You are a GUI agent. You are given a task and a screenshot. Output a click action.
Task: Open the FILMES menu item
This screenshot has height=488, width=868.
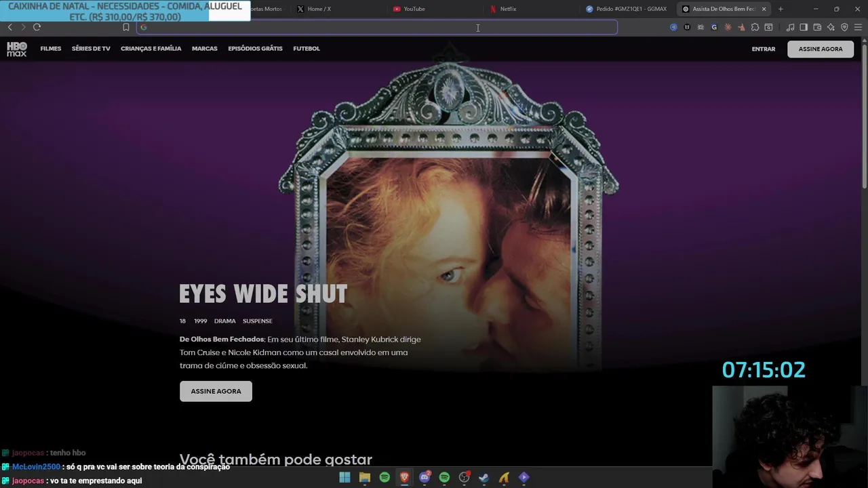pos(50,49)
